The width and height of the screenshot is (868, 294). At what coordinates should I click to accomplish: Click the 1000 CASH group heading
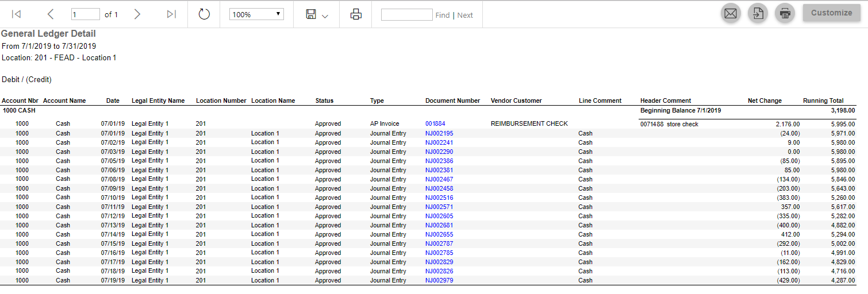19,110
